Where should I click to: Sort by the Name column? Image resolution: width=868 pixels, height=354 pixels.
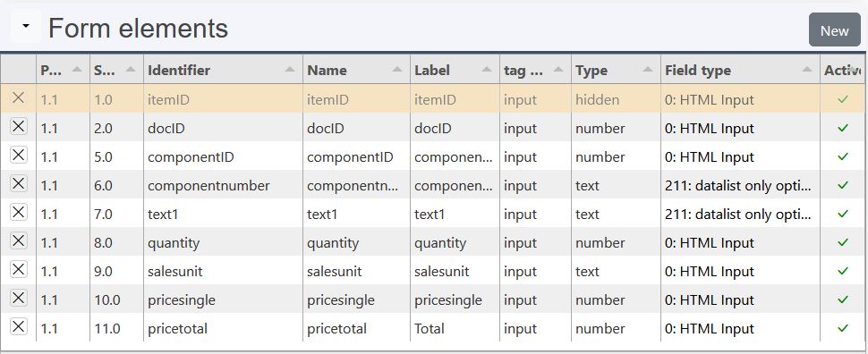(356, 71)
